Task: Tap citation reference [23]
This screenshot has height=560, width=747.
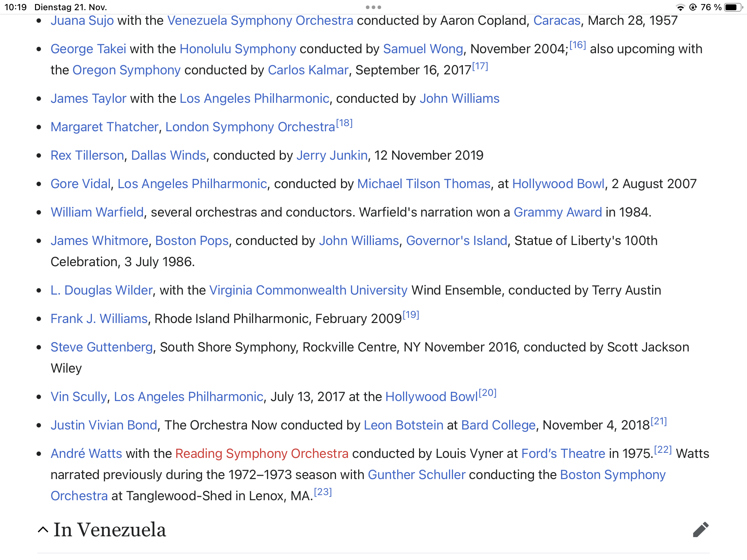Action: 323,492
